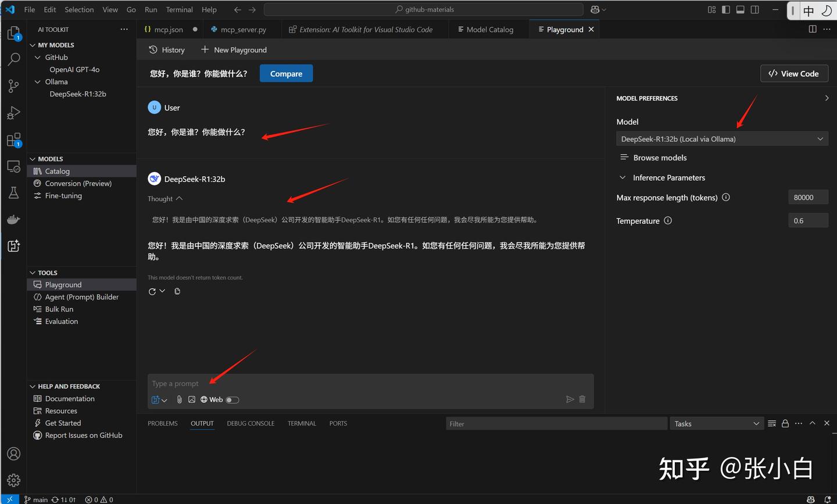Click the Max response length field
This screenshot has height=504, width=837.
pyautogui.click(x=808, y=198)
